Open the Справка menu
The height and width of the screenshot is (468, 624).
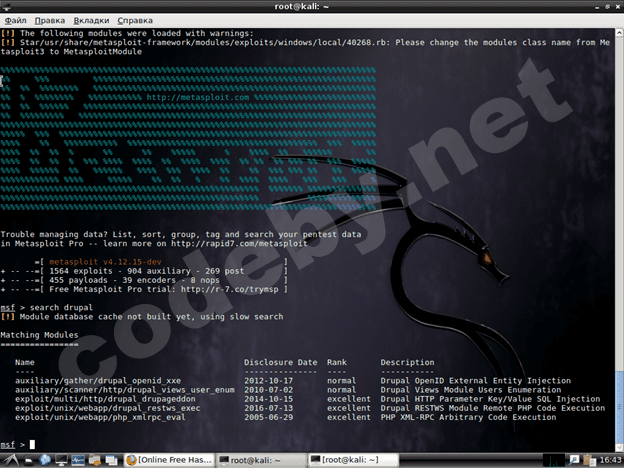point(135,20)
